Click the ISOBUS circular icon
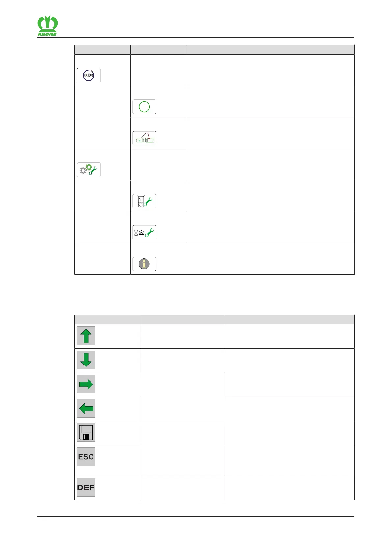Screen dimensions: 392x554 [89, 75]
